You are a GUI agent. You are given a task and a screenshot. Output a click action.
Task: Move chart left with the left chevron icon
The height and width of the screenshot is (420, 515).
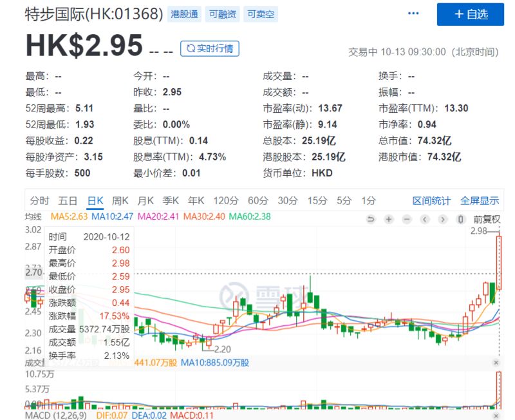(x=425, y=219)
